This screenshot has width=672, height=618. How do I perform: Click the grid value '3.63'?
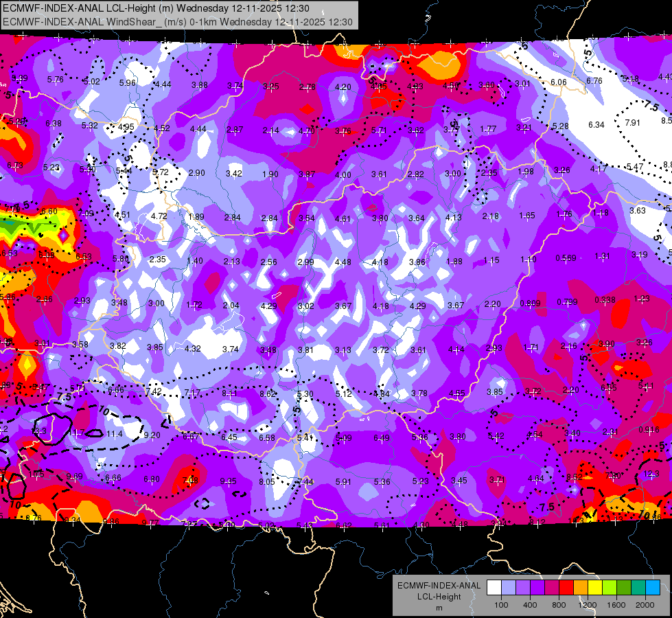[x=637, y=211]
